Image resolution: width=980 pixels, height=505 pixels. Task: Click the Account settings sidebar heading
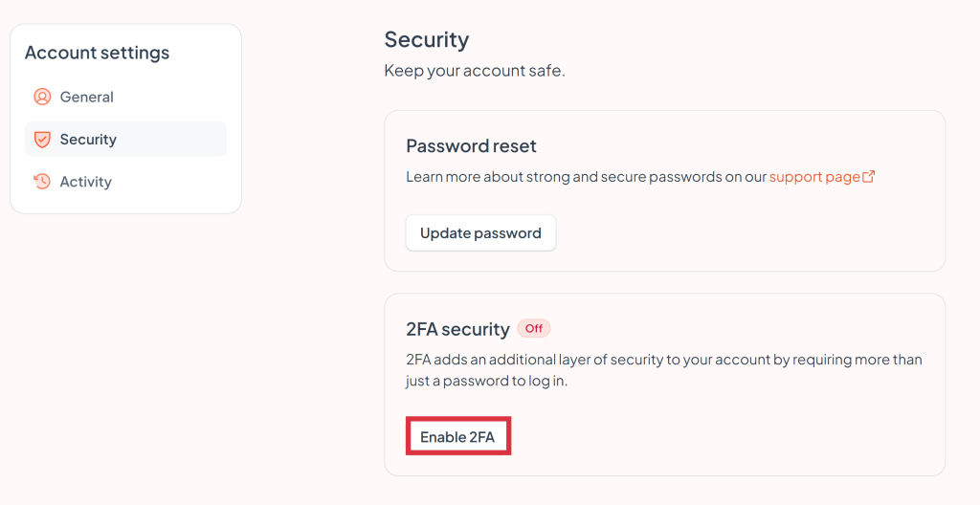(x=97, y=54)
